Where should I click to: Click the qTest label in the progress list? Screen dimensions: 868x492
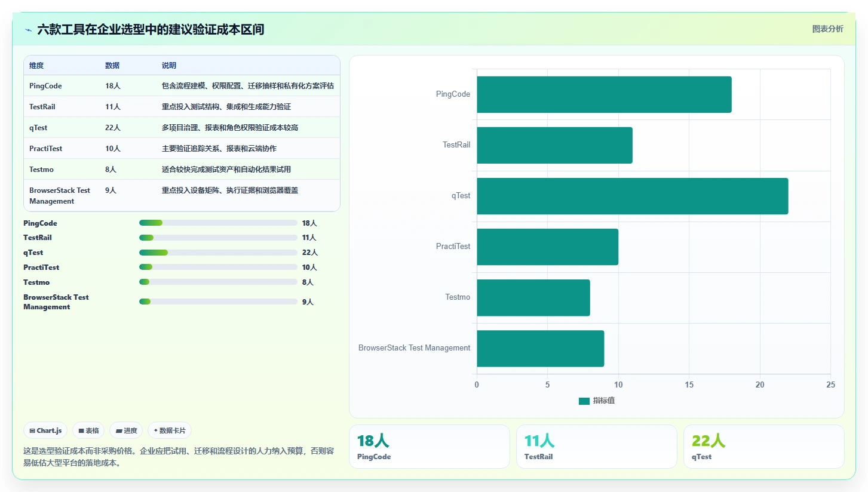click(33, 253)
